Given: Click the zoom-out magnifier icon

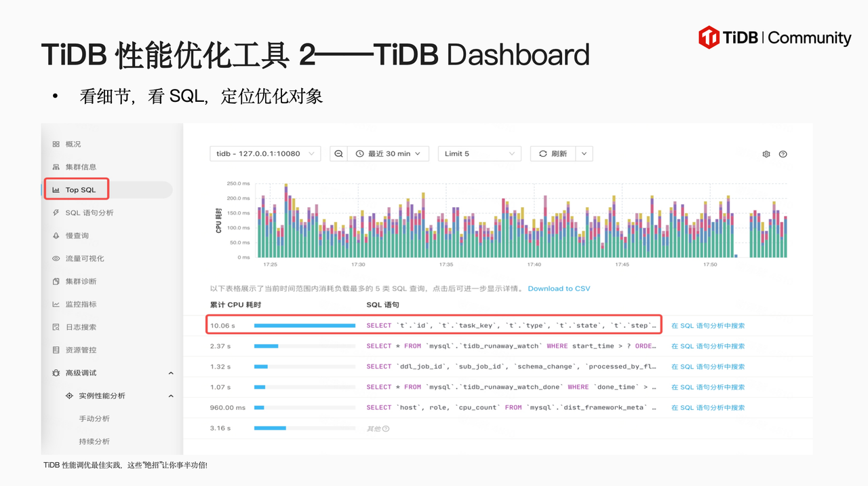Looking at the screenshot, I should pyautogui.click(x=338, y=154).
